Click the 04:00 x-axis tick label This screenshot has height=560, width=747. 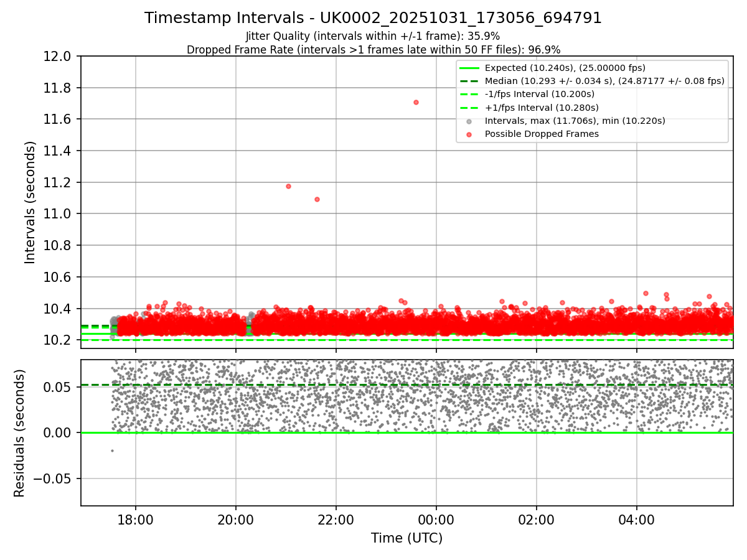coord(637,519)
